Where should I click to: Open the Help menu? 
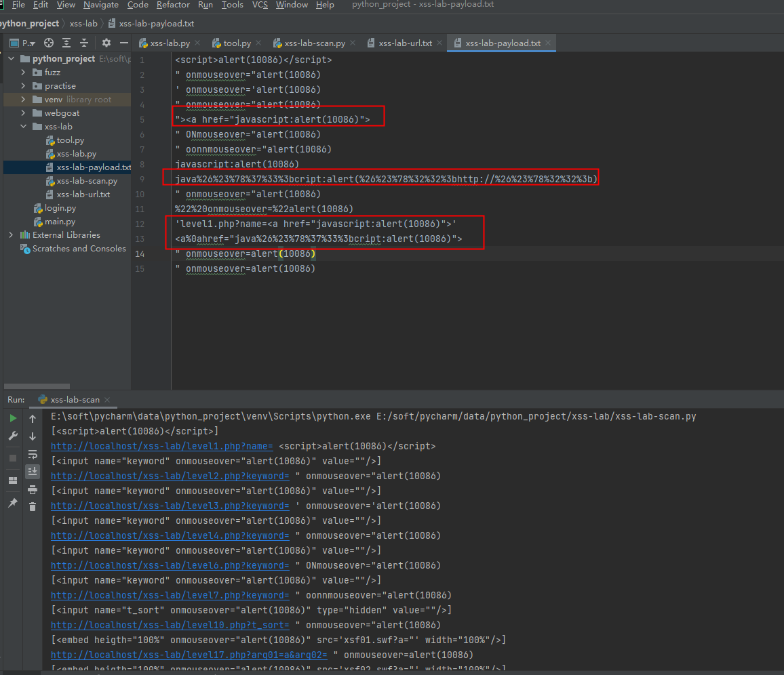pyautogui.click(x=324, y=5)
